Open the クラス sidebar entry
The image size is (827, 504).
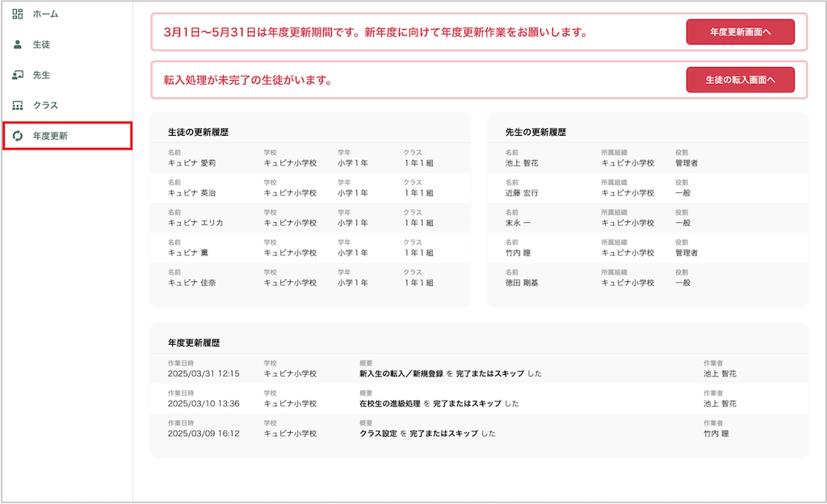[x=45, y=106]
